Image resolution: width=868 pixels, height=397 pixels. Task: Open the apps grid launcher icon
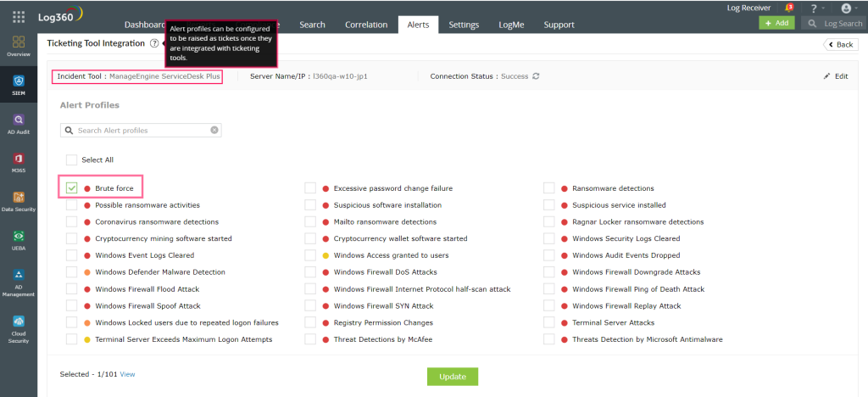click(19, 16)
